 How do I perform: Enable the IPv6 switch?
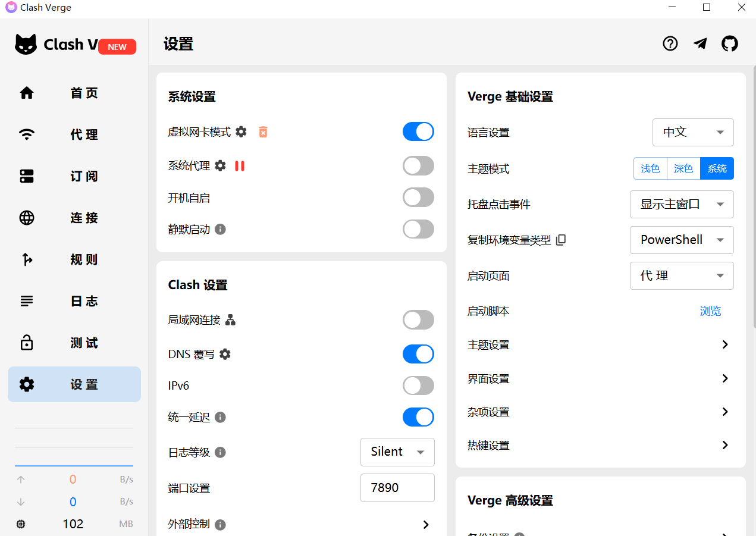coord(418,385)
